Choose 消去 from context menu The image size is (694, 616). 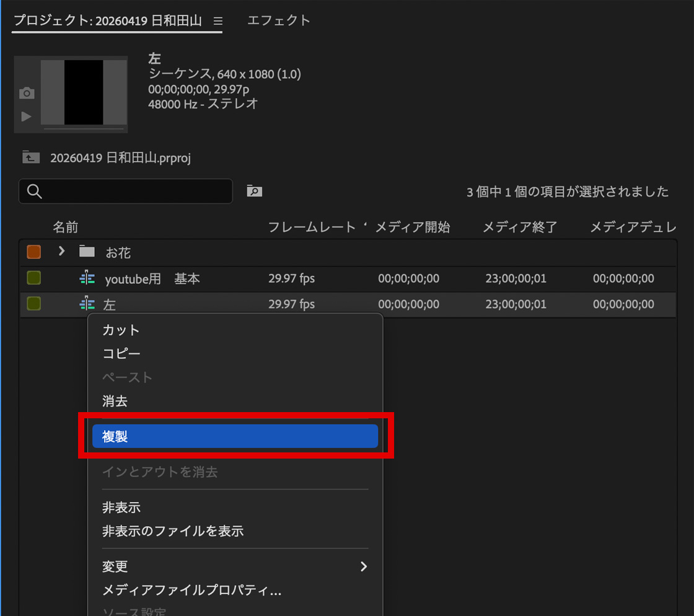point(235,401)
